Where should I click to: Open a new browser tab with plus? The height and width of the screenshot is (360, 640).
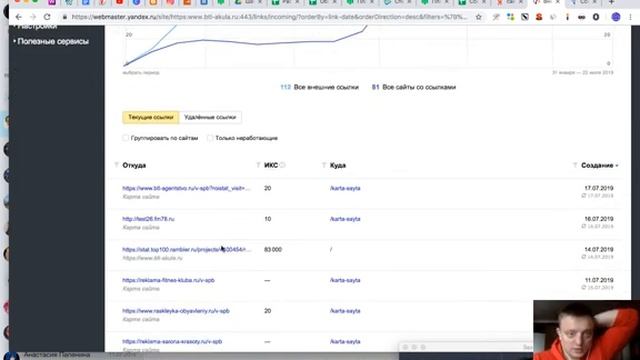coord(611,2)
